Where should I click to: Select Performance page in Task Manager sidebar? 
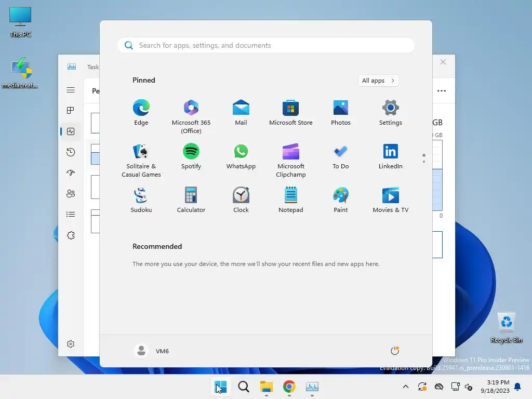pyautogui.click(x=71, y=131)
